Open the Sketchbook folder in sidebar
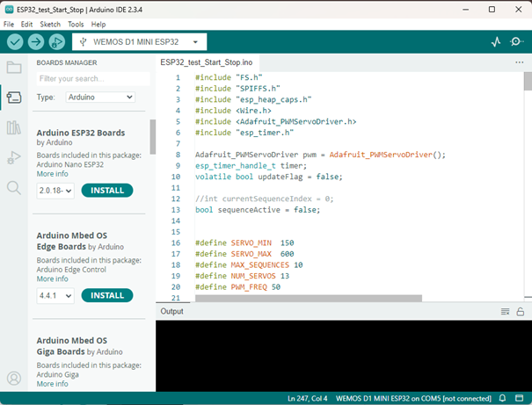This screenshot has width=532, height=405. 13,68
